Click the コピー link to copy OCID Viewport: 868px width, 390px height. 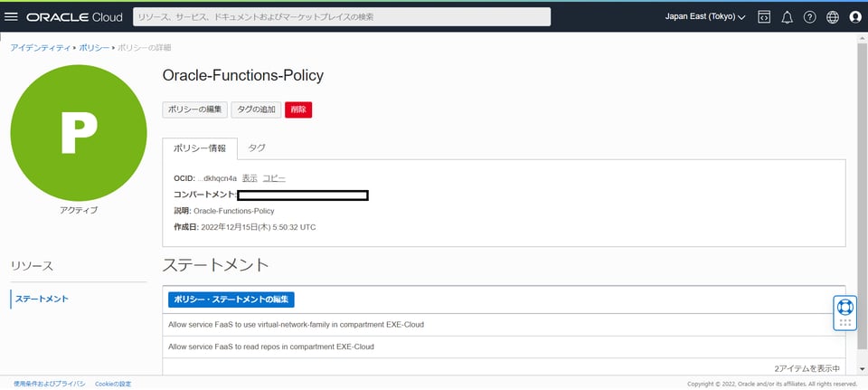[274, 178]
